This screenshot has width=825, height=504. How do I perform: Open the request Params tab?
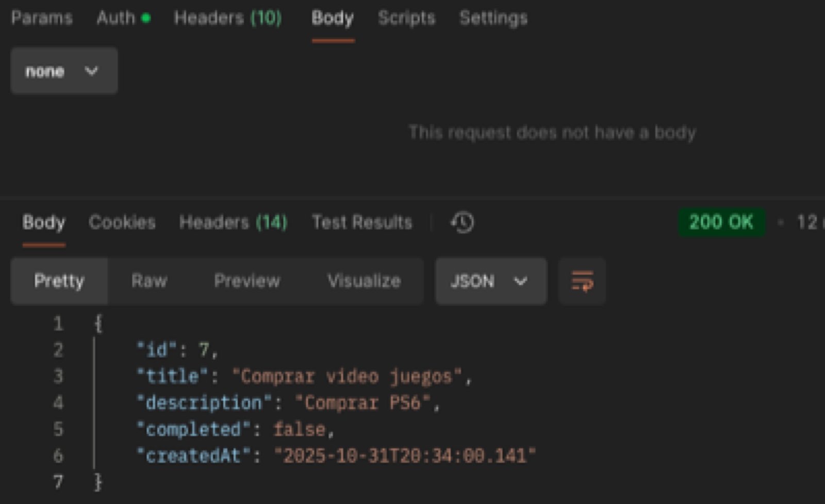(x=42, y=18)
